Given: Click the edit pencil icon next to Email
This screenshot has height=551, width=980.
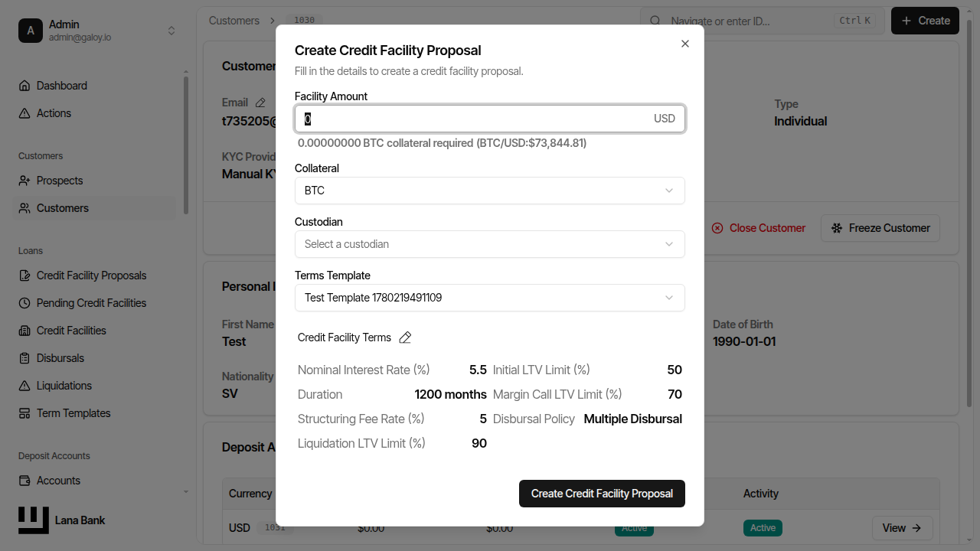Looking at the screenshot, I should pyautogui.click(x=260, y=103).
